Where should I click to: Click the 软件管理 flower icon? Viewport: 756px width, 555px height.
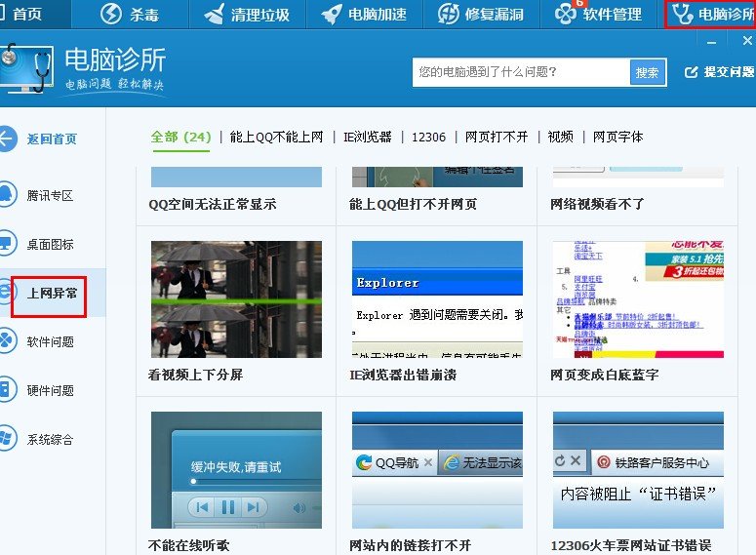(x=565, y=14)
